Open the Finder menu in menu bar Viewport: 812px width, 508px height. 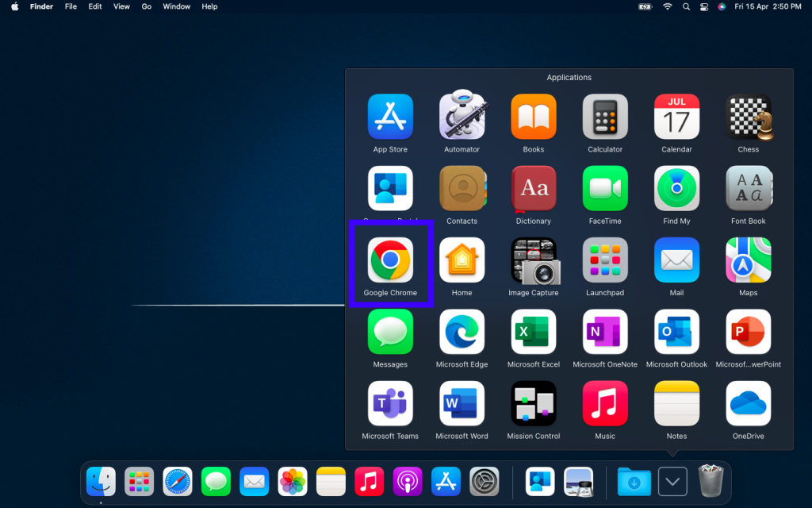pos(41,6)
